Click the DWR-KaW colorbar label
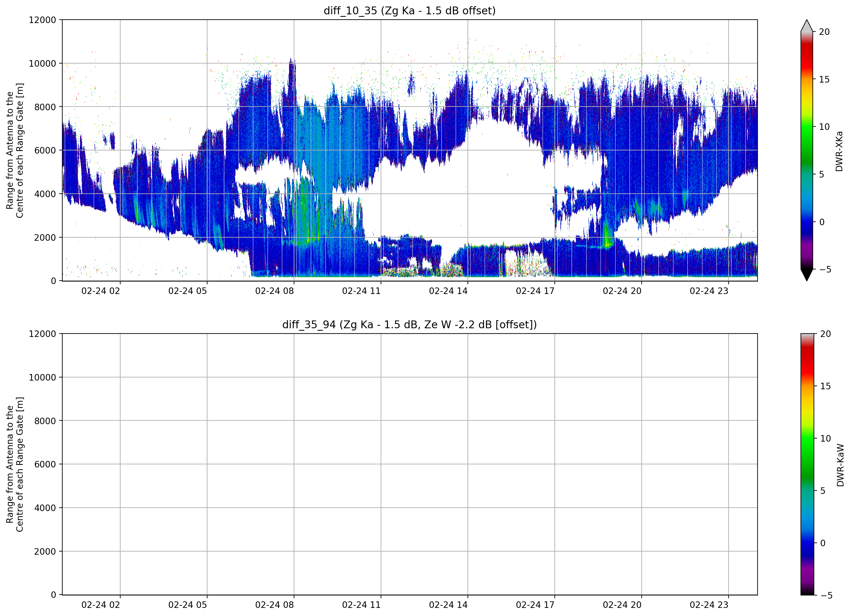This screenshot has width=851, height=616. (x=840, y=465)
